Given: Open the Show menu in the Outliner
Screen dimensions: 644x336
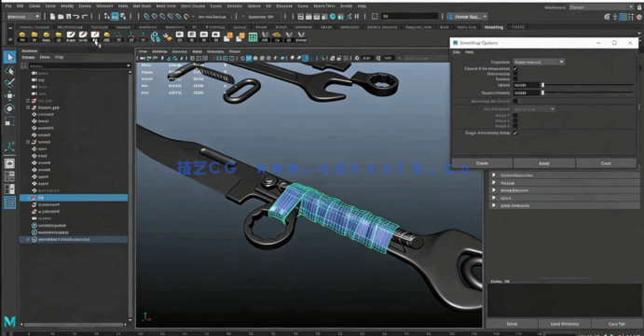Looking at the screenshot, I should [45, 57].
